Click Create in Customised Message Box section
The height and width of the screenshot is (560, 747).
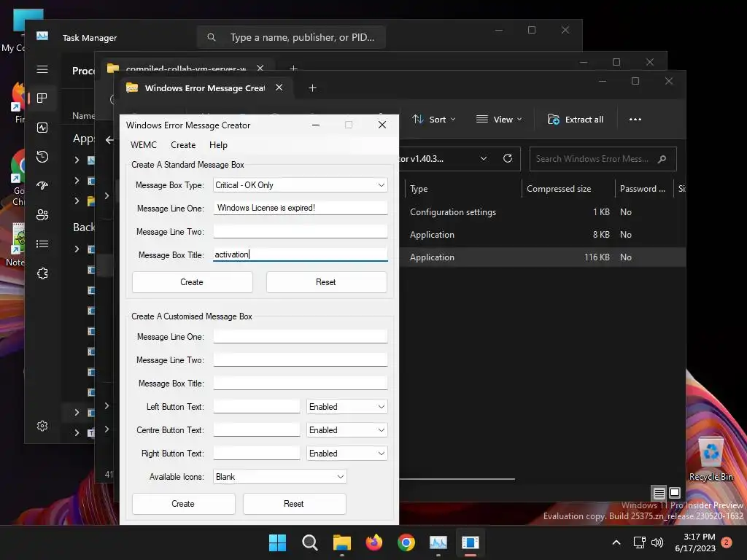pyautogui.click(x=183, y=504)
